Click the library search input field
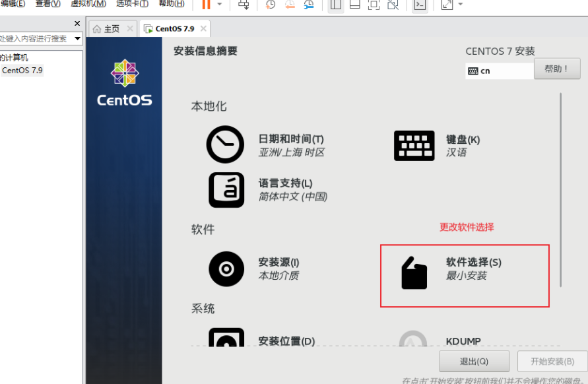The image size is (588, 384). [x=36, y=39]
